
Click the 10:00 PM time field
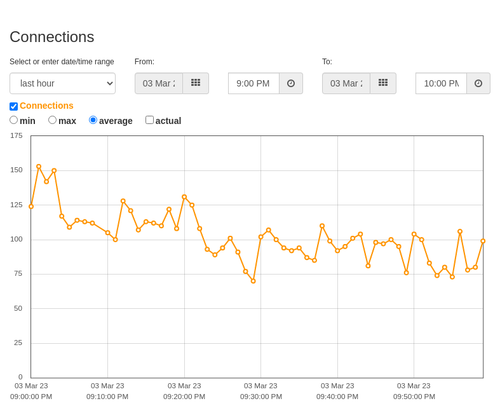(x=441, y=83)
